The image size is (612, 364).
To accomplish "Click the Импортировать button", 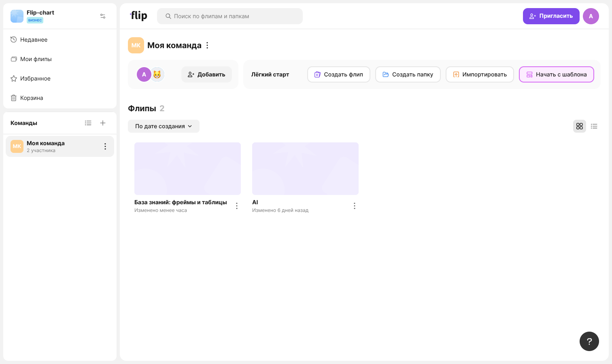I will (480, 74).
